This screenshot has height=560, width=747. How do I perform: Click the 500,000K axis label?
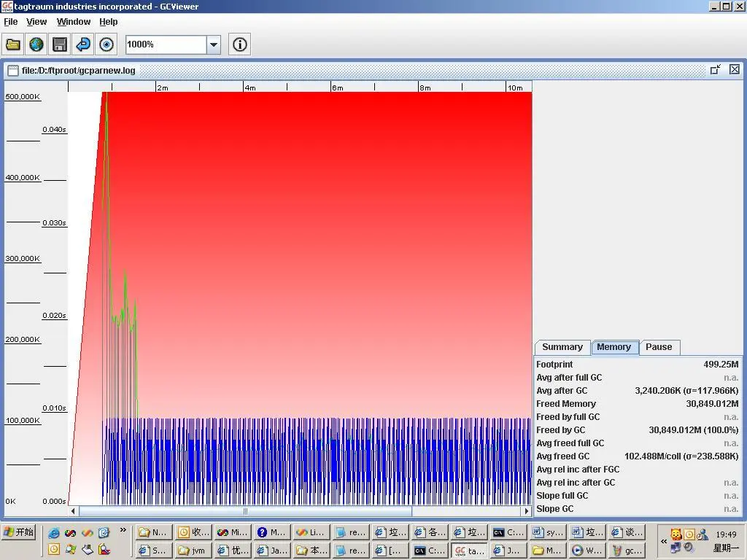(x=23, y=97)
